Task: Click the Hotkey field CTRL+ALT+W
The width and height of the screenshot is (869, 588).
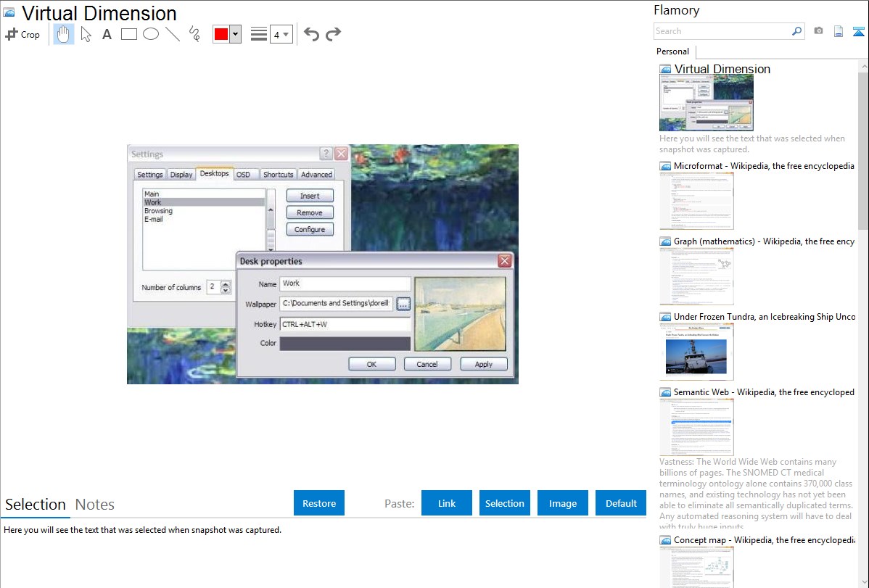Action: [x=345, y=324]
